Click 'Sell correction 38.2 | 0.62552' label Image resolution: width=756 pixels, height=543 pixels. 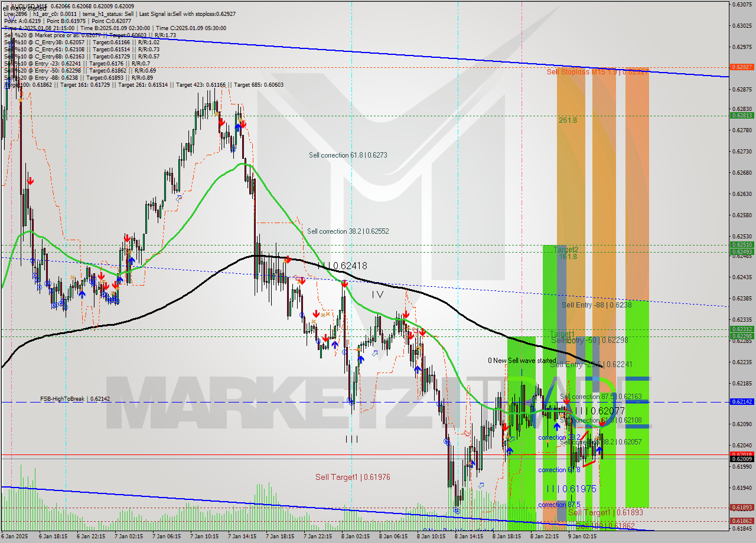tap(348, 231)
